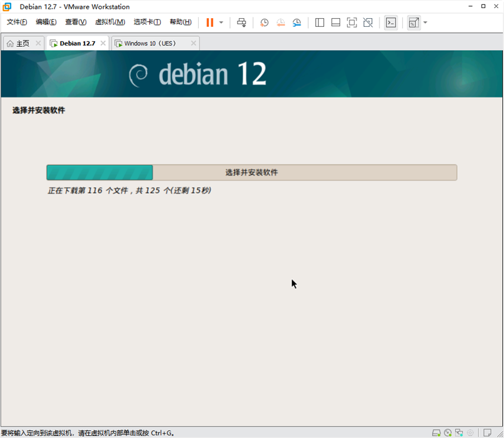Screen dimensions: 504x438
Task: Open the console view terminal icon
Action: 391,22
